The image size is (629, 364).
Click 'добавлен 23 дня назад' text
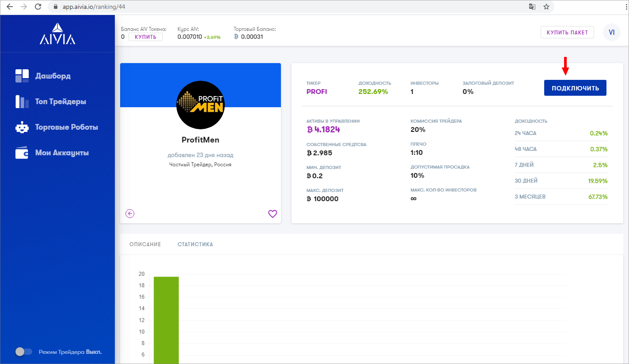click(x=201, y=155)
